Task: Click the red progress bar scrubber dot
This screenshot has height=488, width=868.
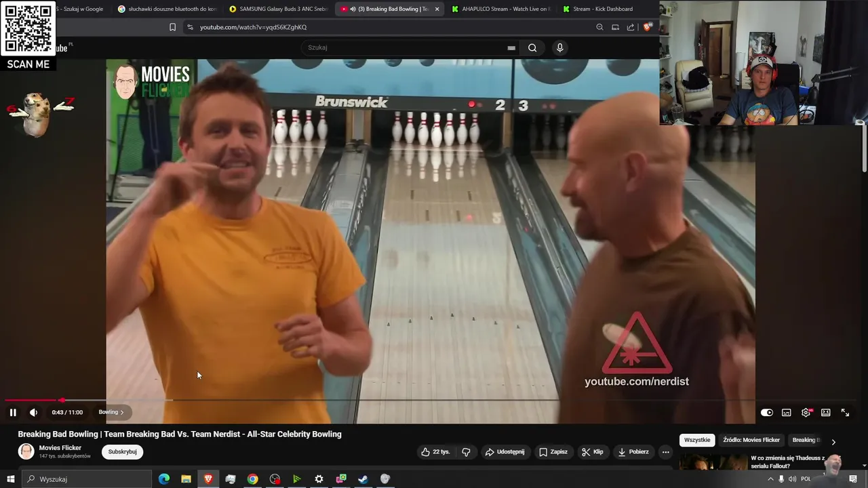Action: pyautogui.click(x=62, y=400)
